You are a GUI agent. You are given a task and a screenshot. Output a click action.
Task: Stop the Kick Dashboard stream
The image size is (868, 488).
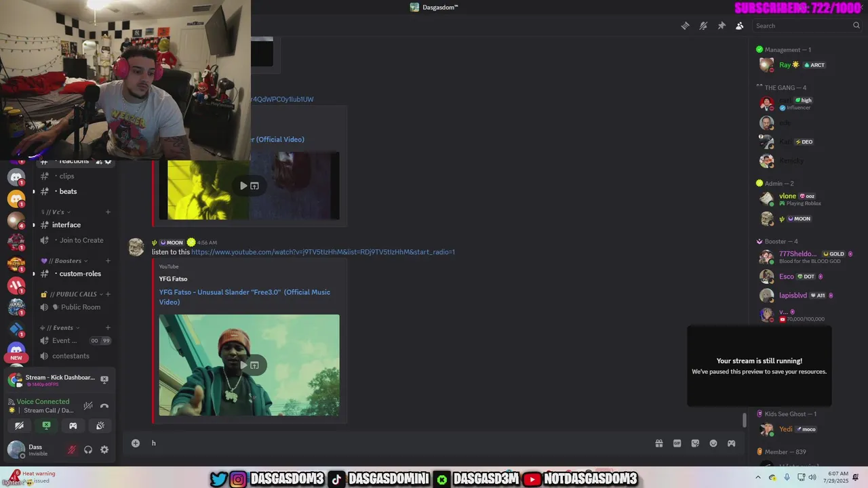point(104,380)
